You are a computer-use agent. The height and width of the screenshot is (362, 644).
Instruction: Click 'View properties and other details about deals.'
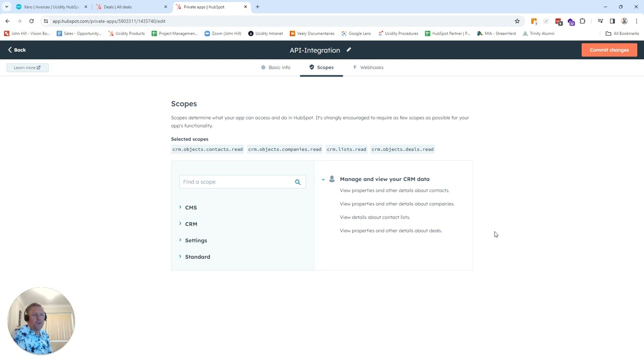[391, 231]
